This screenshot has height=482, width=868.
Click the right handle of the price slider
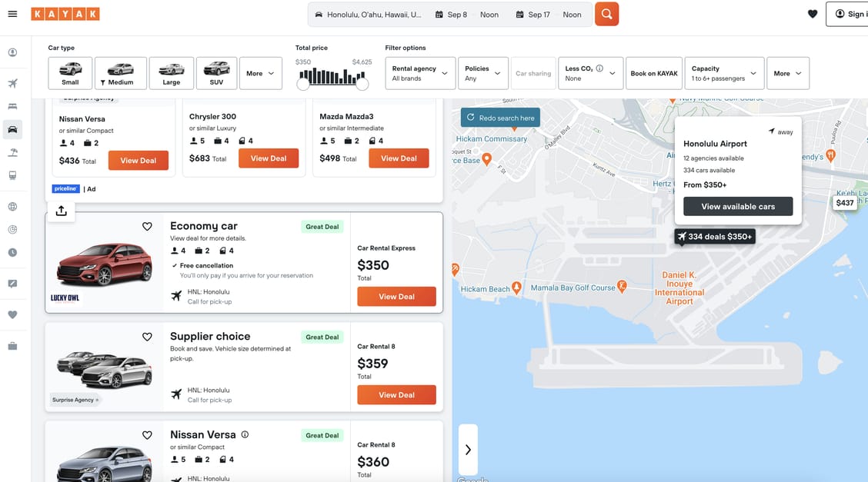coord(362,84)
